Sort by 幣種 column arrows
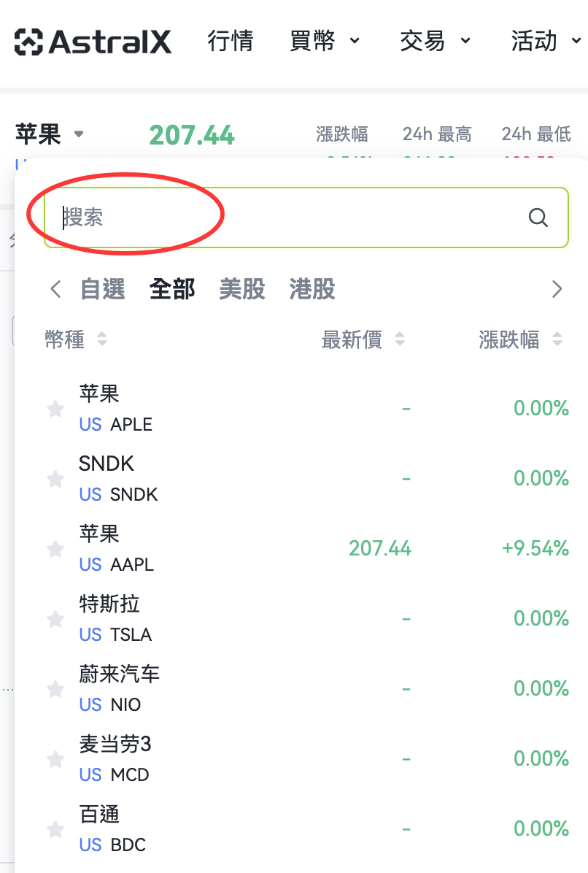Viewport: 588px width, 873px height. tap(102, 339)
